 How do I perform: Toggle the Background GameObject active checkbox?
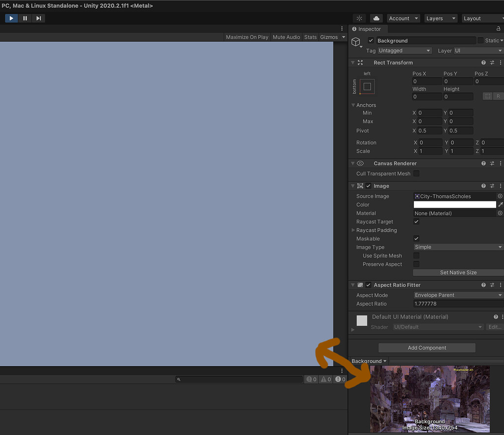coord(371,40)
